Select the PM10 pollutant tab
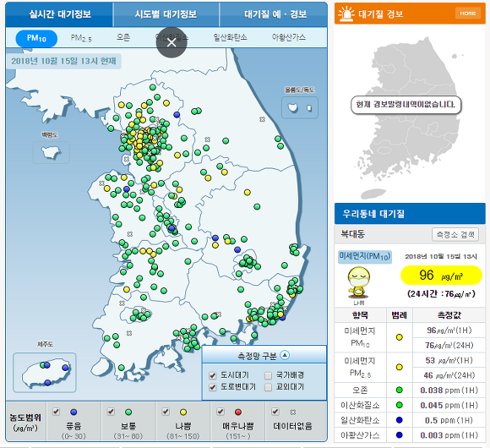 click(x=36, y=38)
